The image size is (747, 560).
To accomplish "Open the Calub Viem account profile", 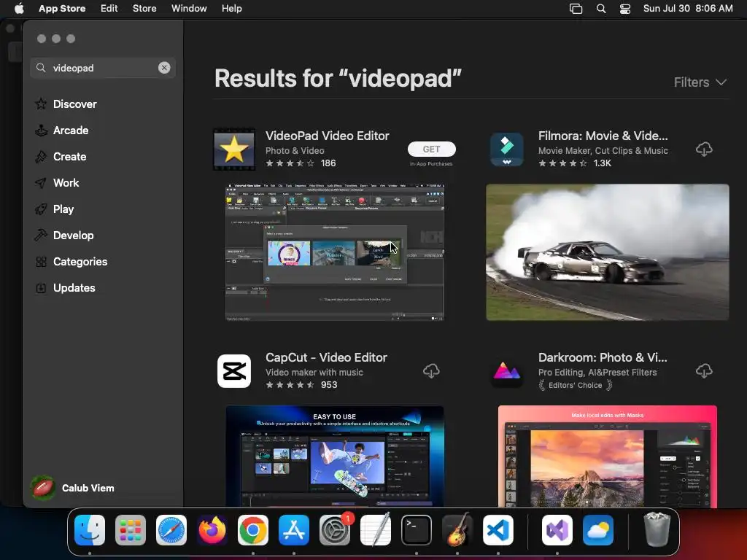I will pyautogui.click(x=73, y=488).
